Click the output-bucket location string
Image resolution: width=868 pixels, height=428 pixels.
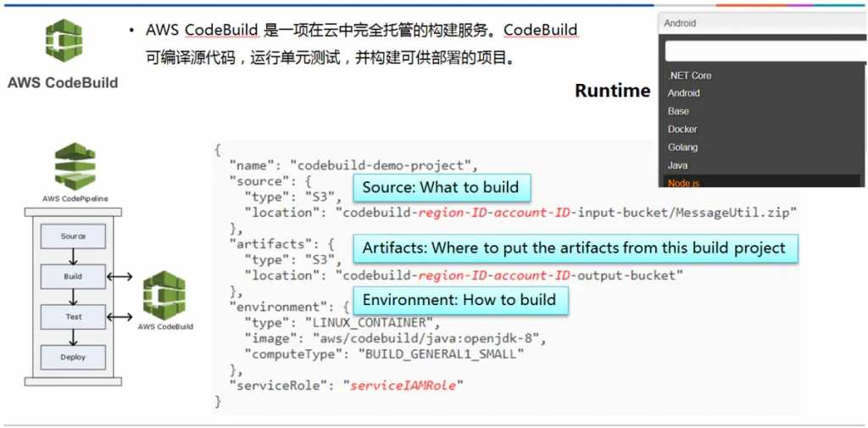509,275
